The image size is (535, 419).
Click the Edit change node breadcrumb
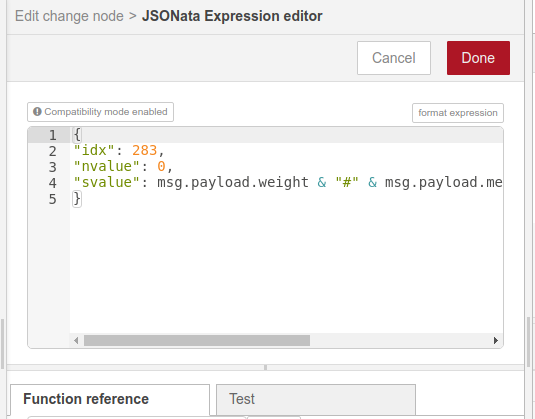click(69, 16)
